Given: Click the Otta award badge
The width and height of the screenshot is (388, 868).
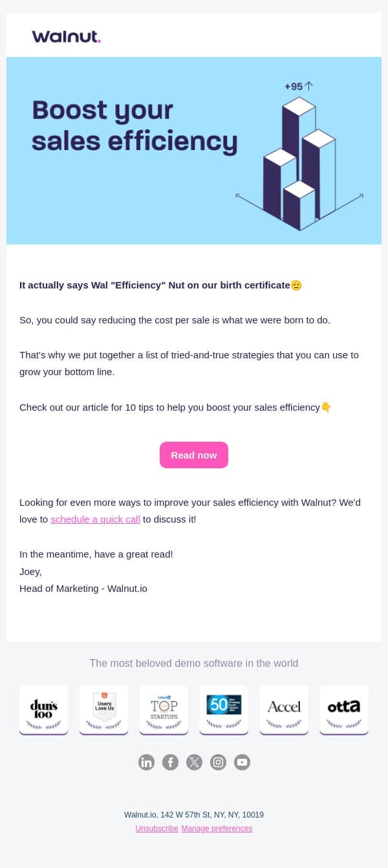Looking at the screenshot, I should pyautogui.click(x=344, y=710).
